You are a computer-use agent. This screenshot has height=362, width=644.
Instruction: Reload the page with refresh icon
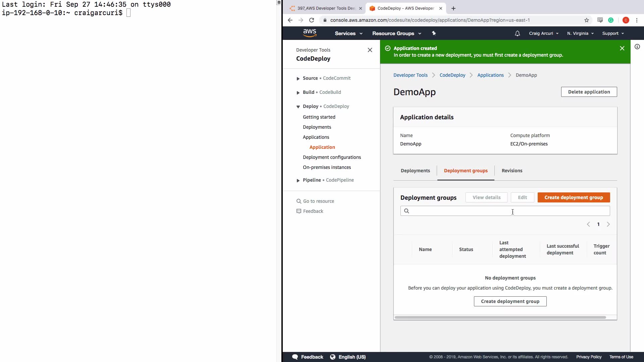pos(312,20)
